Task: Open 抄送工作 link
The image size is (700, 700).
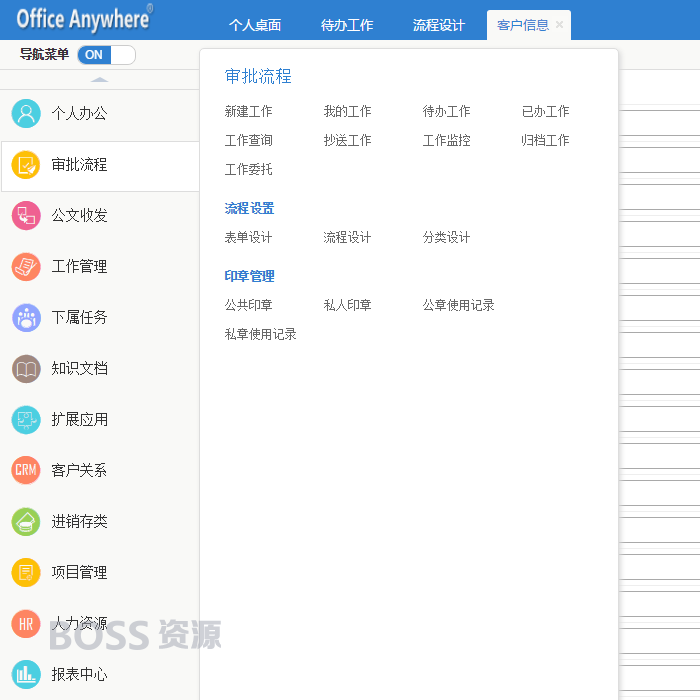Action: 347,140
